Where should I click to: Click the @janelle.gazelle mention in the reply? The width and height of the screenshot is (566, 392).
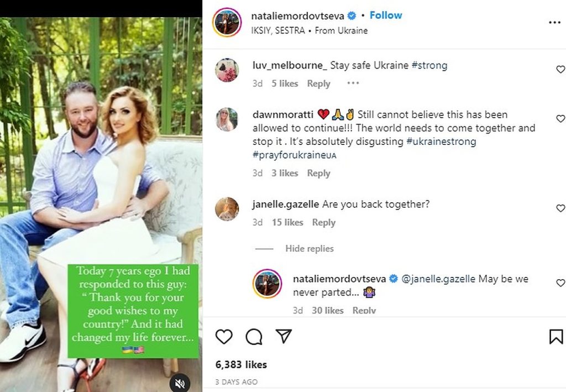[x=438, y=279]
